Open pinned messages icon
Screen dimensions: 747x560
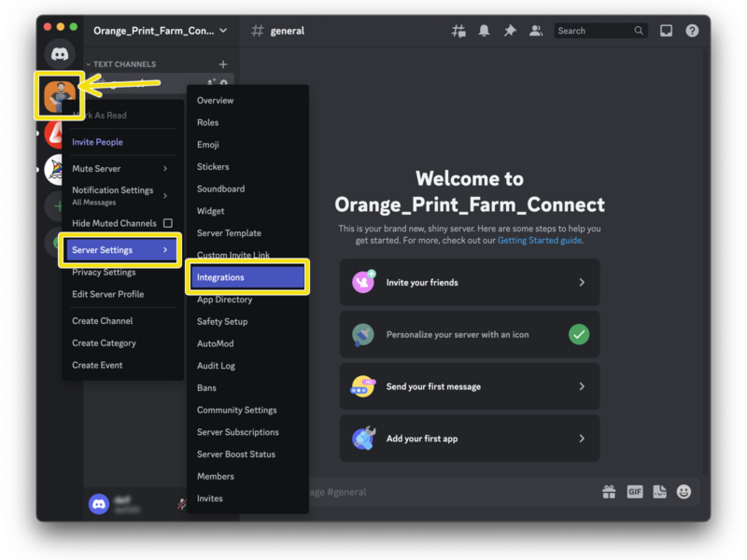509,30
